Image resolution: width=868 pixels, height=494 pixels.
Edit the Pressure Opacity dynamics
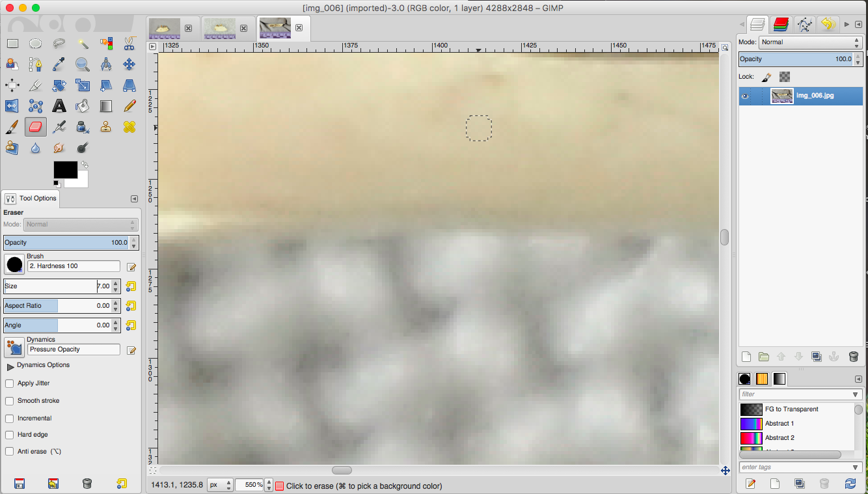click(131, 350)
